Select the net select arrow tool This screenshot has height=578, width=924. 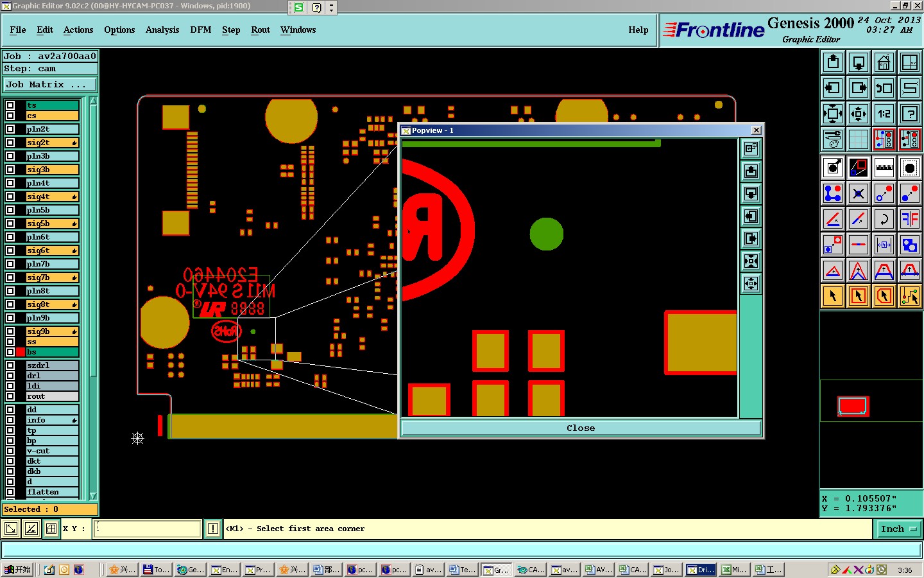[910, 296]
